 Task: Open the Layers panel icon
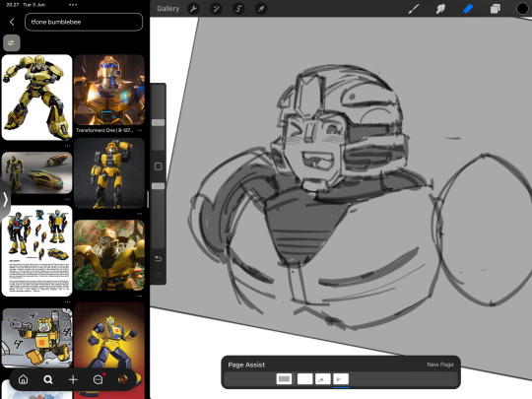(x=495, y=9)
